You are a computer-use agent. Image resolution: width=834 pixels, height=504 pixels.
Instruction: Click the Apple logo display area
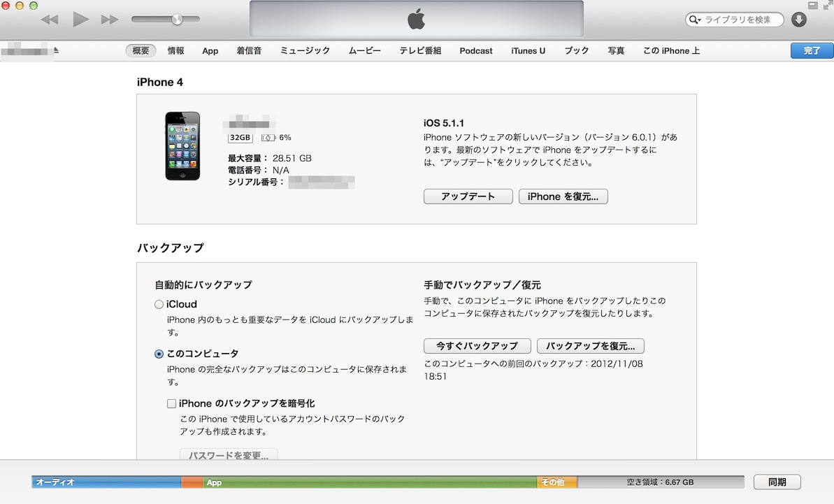click(417, 19)
